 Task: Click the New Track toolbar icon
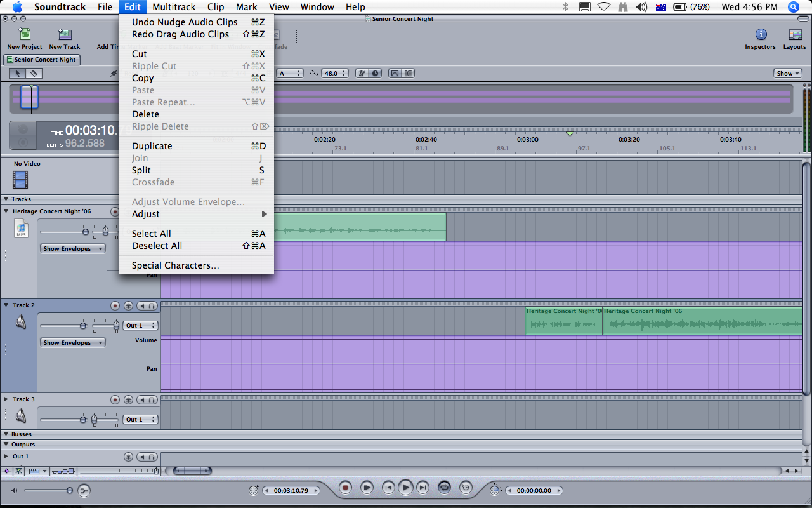(x=65, y=35)
